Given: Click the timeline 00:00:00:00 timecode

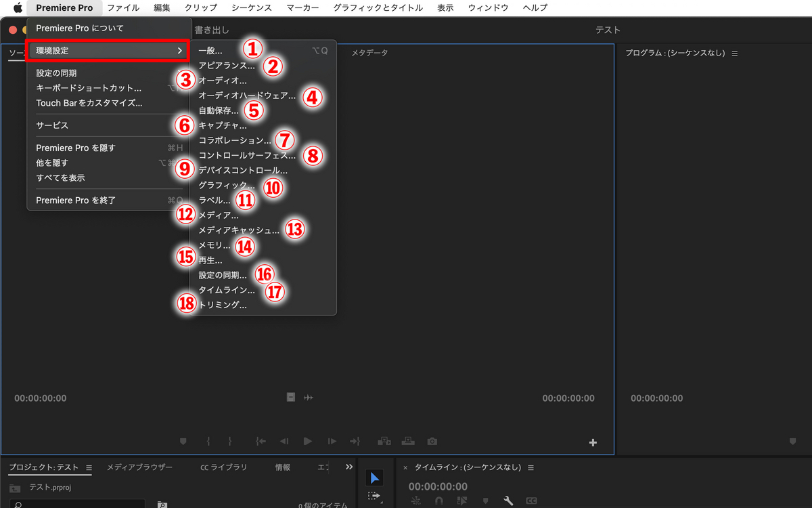Looking at the screenshot, I should pos(438,486).
